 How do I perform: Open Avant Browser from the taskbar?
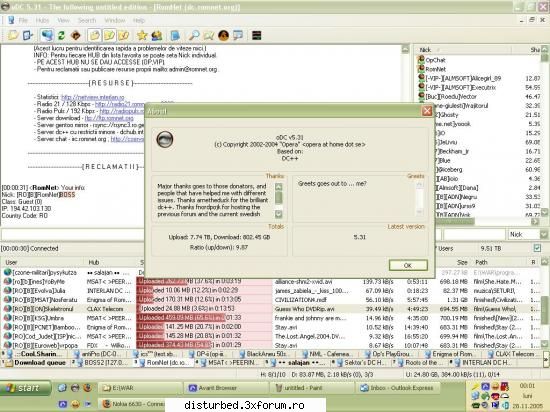[x=227, y=388]
